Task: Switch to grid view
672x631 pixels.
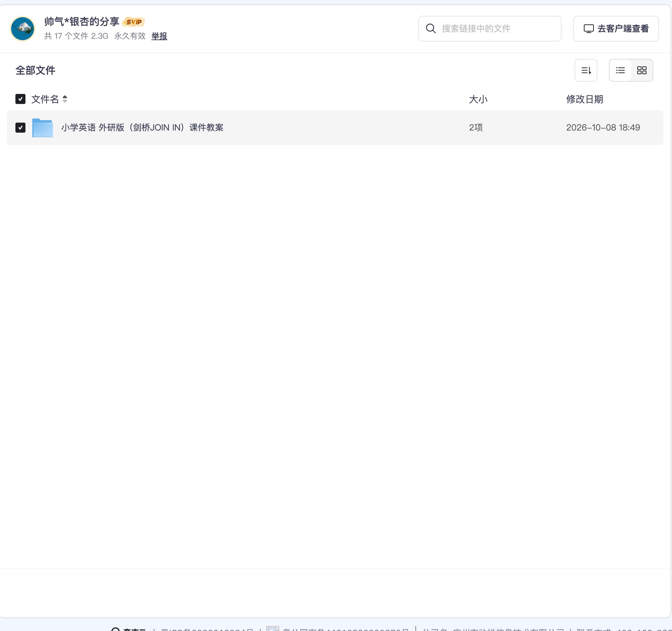Action: click(x=642, y=70)
